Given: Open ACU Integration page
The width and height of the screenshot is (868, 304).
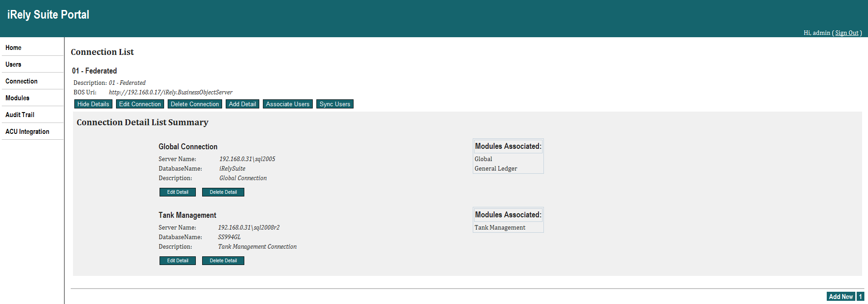Looking at the screenshot, I should (x=27, y=132).
